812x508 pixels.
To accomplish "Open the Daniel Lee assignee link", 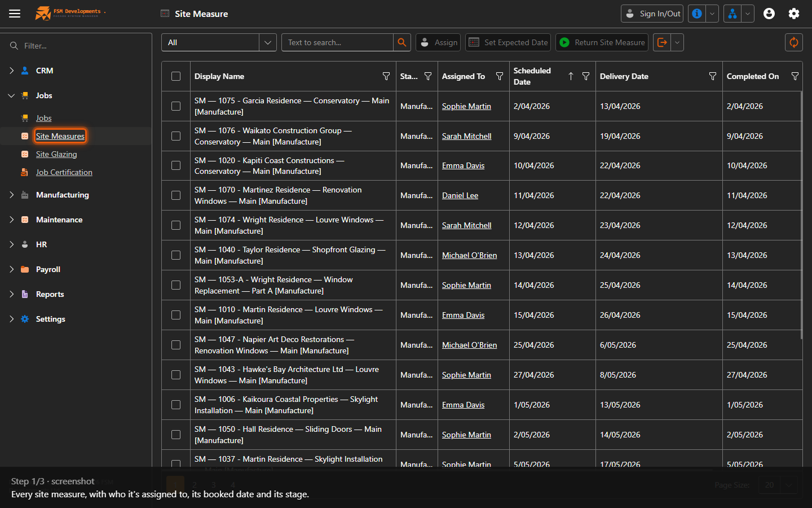I will click(x=460, y=195).
